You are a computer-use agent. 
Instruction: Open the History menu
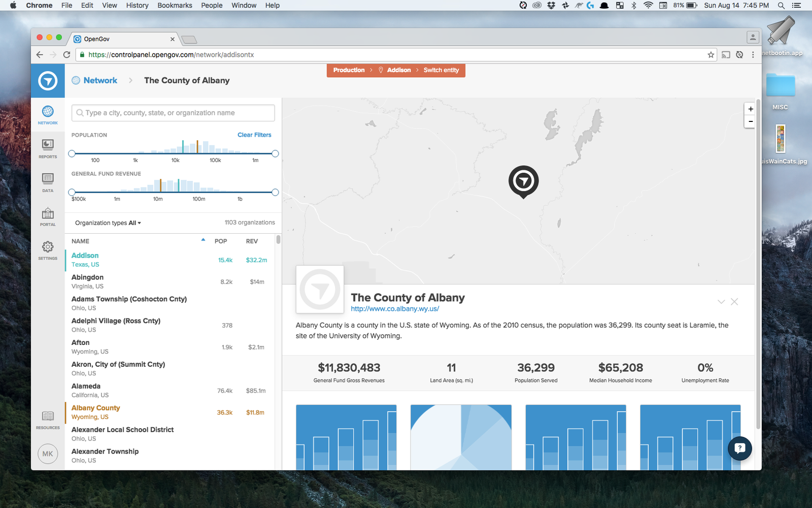137,5
